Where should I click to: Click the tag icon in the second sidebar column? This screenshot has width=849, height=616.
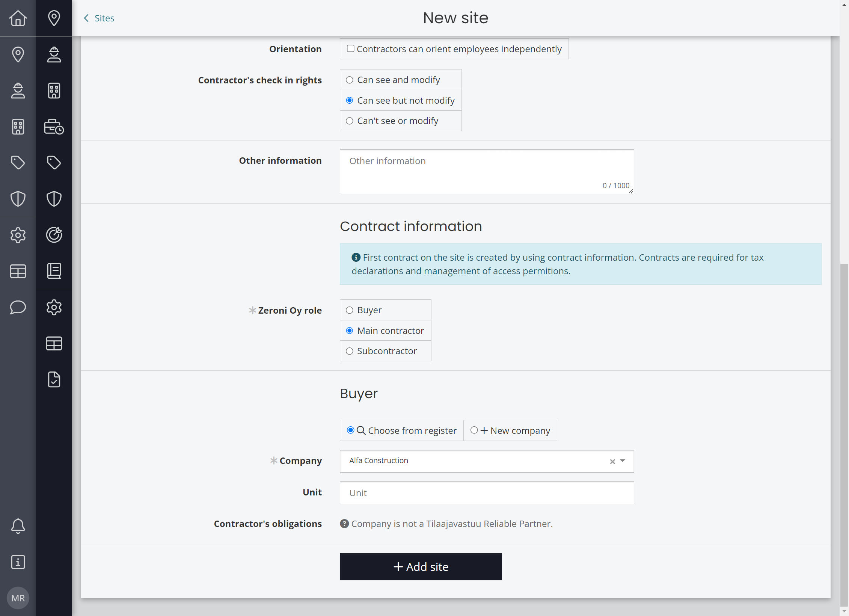[x=54, y=163]
